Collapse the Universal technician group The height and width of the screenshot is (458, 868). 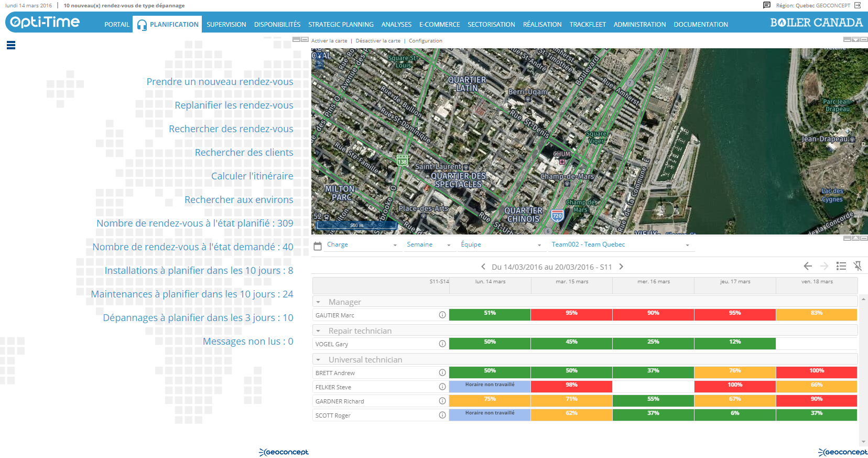click(318, 360)
